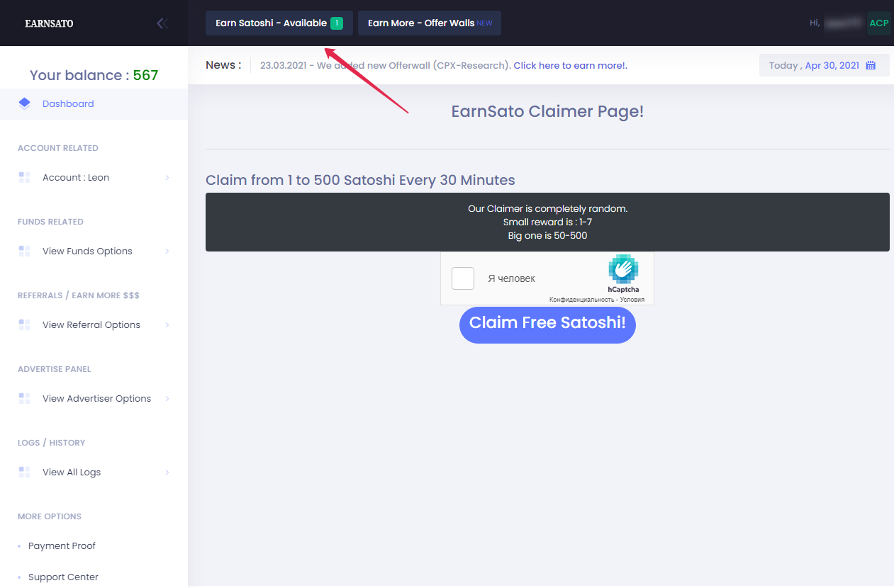
Task: Click the "Big one is 50-500" line
Action: 547,236
